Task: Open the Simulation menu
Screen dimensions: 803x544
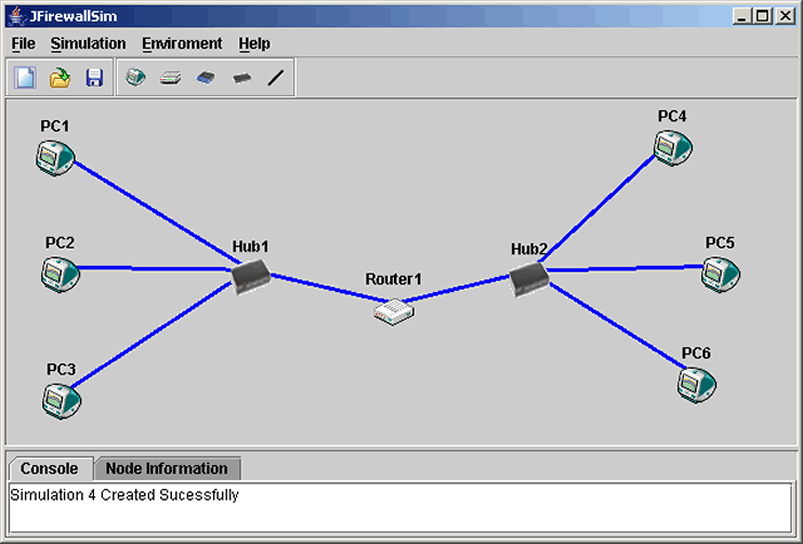Action: coord(88,44)
